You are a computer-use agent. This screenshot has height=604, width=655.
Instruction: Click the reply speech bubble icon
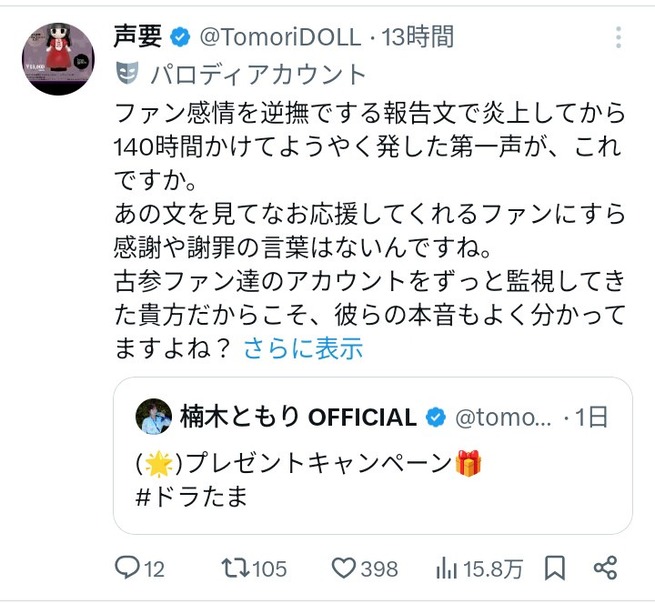127,568
